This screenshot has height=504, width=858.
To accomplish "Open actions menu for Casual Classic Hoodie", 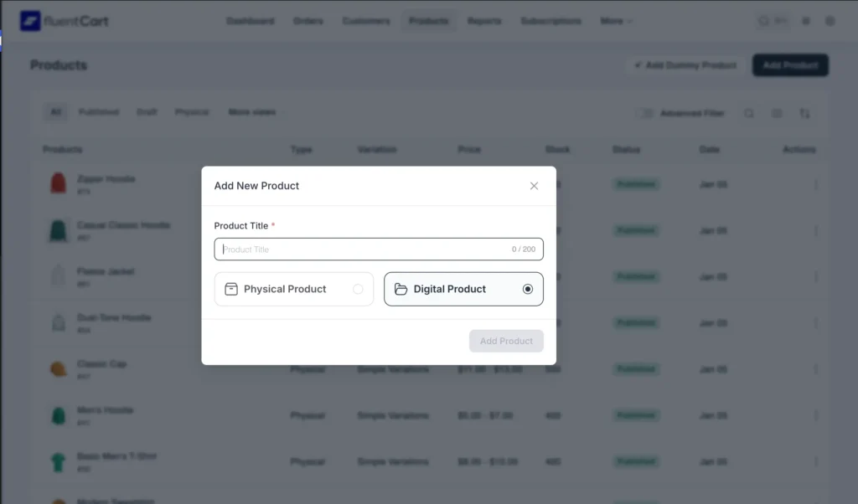I will click(x=815, y=230).
